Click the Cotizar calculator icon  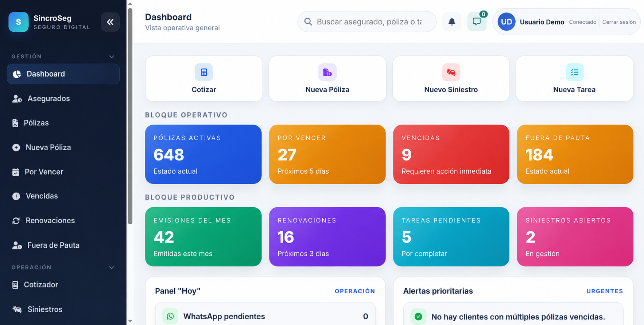[204, 72]
